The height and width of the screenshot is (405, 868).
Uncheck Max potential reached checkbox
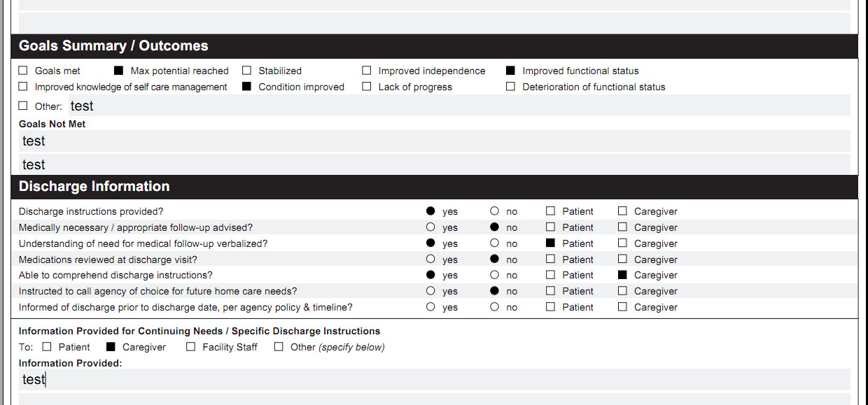pos(118,71)
